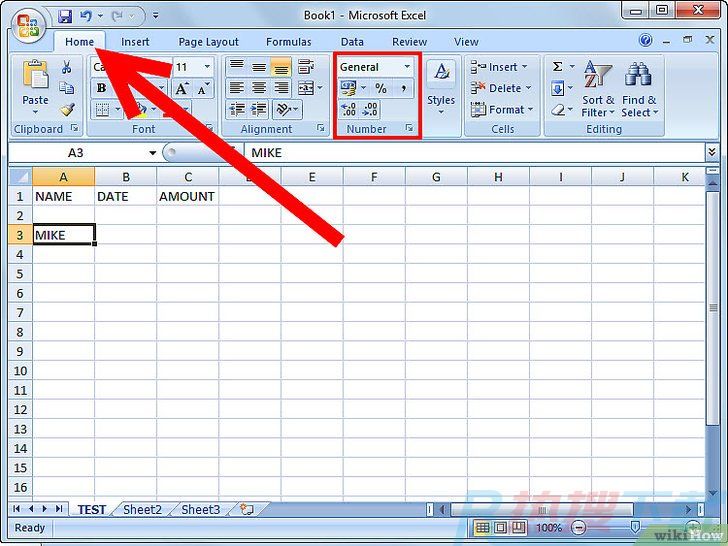Switch to Normal view
The image size is (728, 546).
[482, 527]
